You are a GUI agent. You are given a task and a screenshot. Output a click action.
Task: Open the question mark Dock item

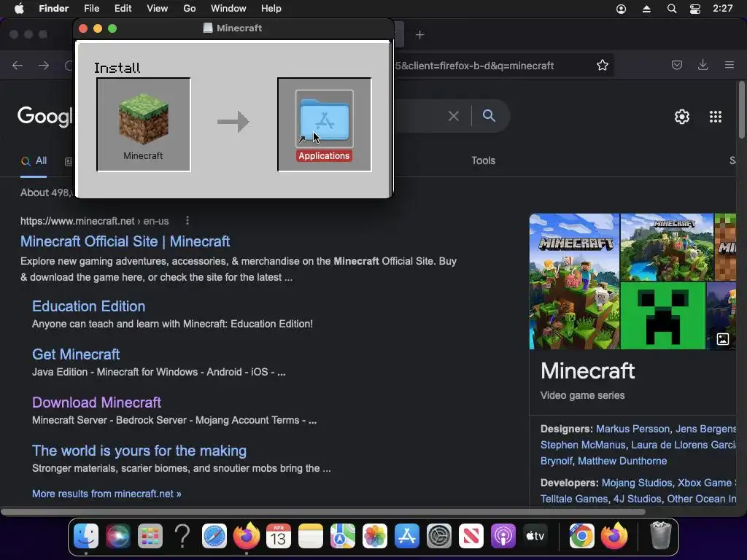[182, 537]
